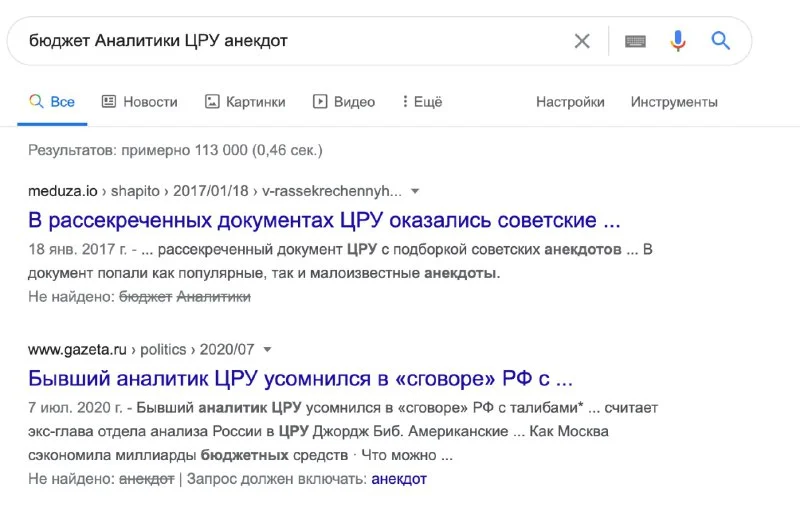The height and width of the screenshot is (515, 800).
Task: Click the blue magnifying glass search button
Action: point(720,40)
